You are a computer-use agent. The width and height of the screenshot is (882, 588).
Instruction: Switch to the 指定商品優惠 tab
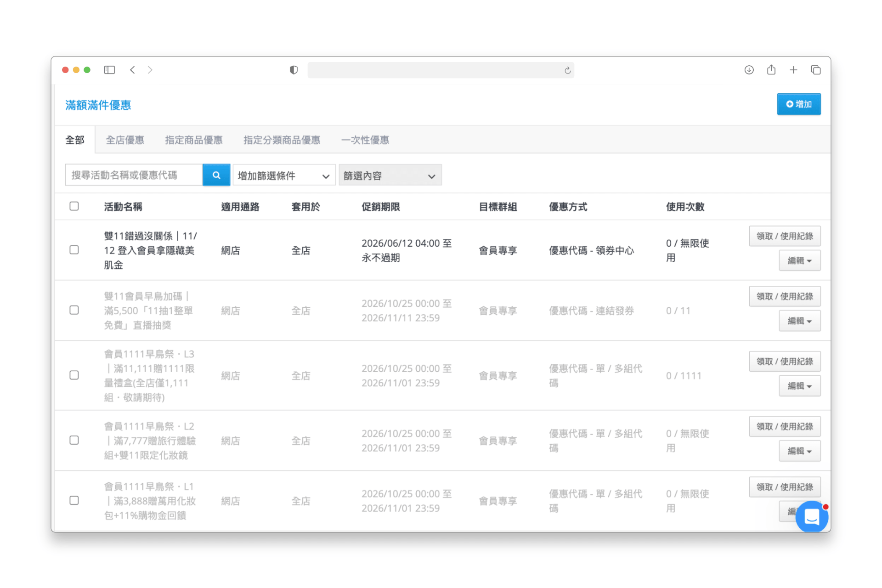194,140
